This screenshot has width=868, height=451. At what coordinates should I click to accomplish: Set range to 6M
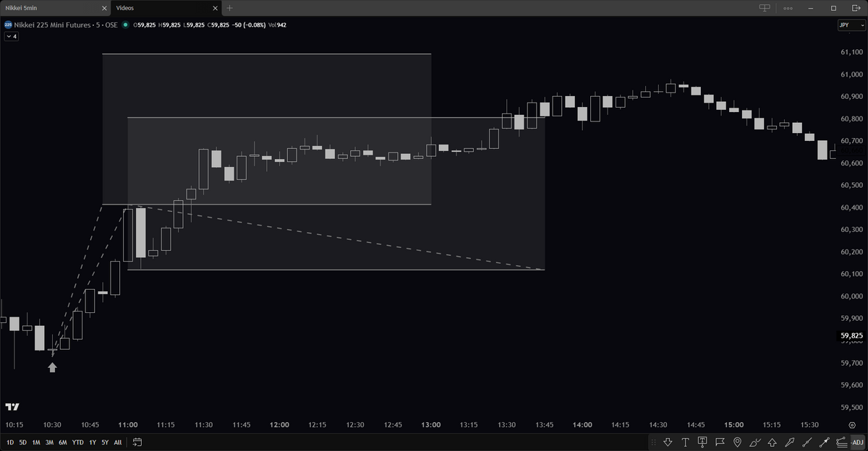[x=63, y=442]
